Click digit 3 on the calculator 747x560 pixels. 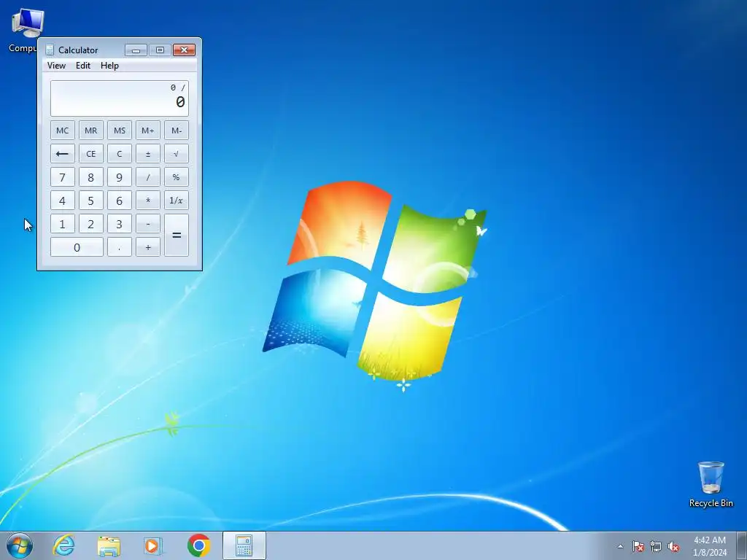pos(120,224)
